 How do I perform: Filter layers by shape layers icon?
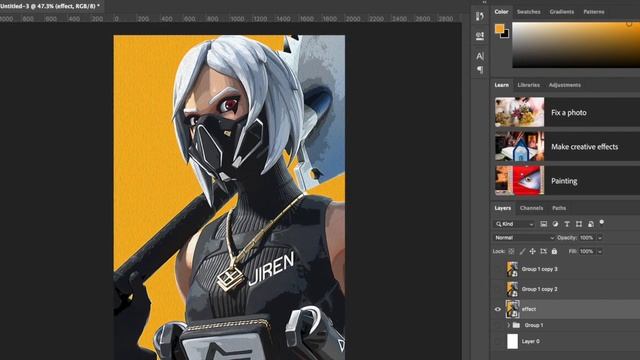click(579, 224)
